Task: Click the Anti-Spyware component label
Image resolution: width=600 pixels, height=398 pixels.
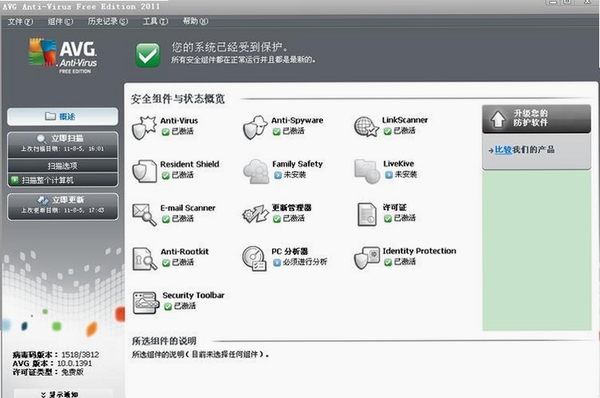Action: click(x=297, y=120)
